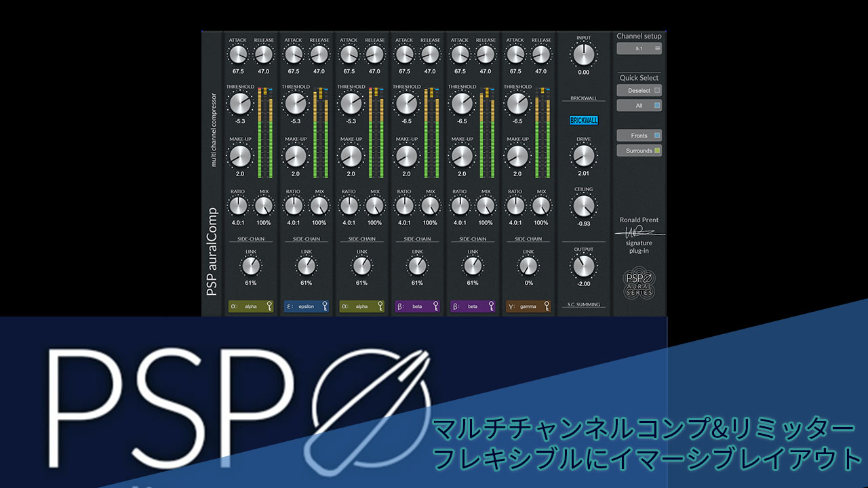Click the Drive knob in brickwall section
This screenshot has height=488, width=868.
pos(583,156)
